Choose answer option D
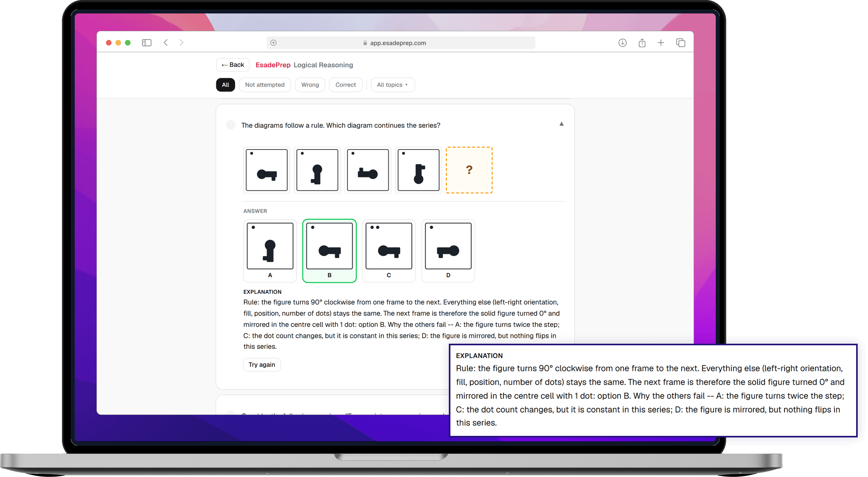868x477 pixels. point(448,251)
